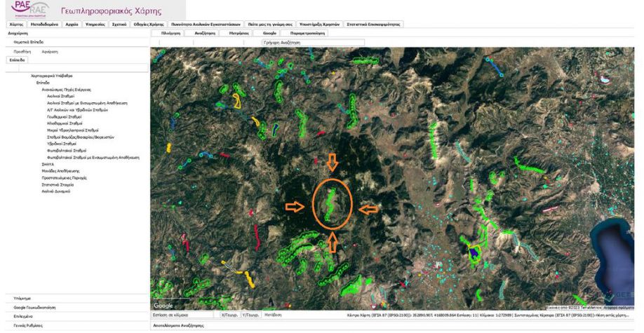
Task: Select the Επίπεδα tab in left panel
Action: (x=18, y=60)
